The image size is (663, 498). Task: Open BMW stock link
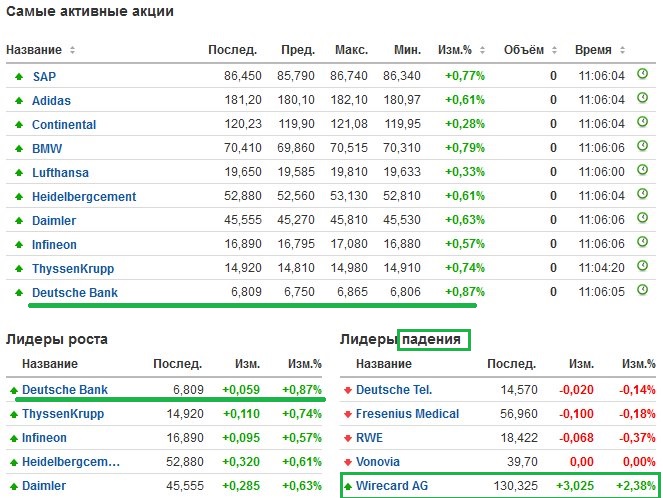click(47, 149)
